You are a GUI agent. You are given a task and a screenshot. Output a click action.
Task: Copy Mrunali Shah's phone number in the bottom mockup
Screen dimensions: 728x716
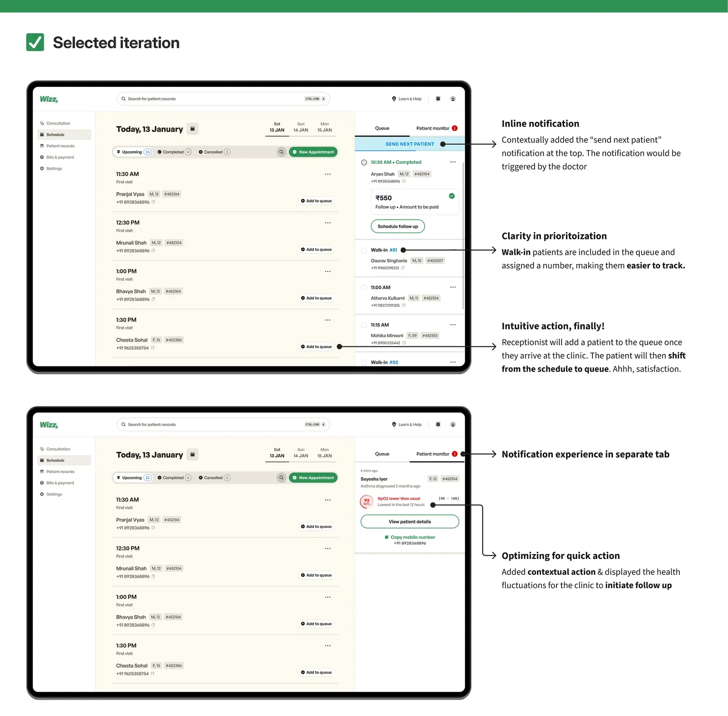(x=153, y=576)
